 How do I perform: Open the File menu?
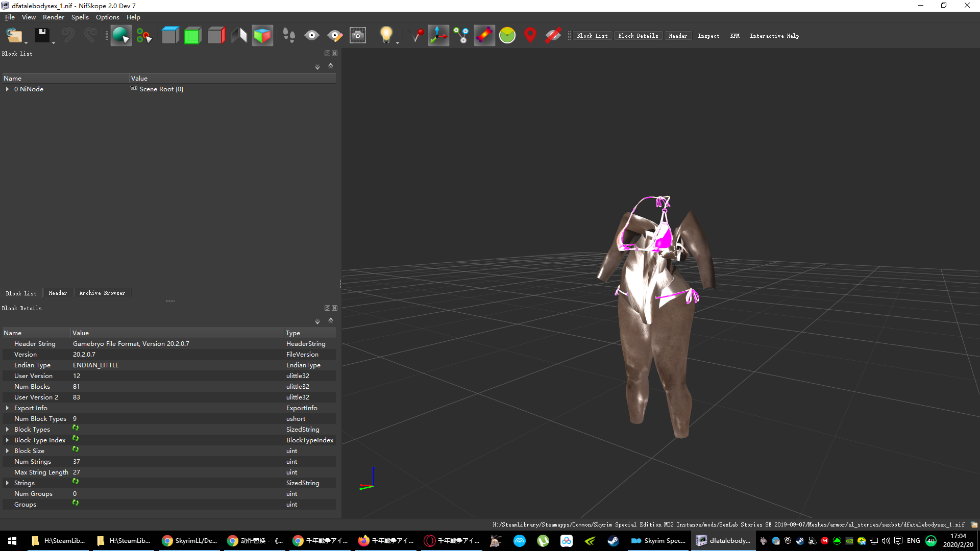[x=10, y=17]
